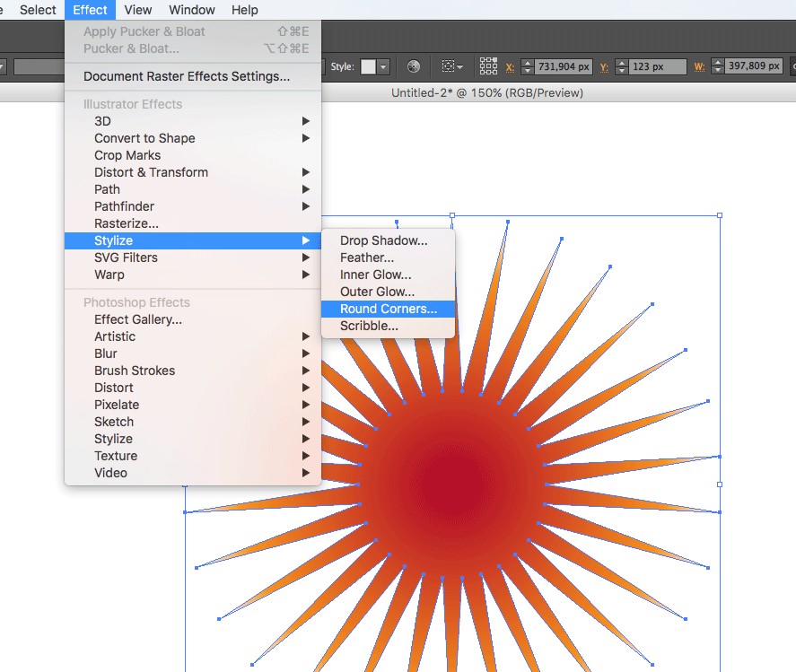Open the Effect Gallery
This screenshot has height=672, width=796.
138,319
